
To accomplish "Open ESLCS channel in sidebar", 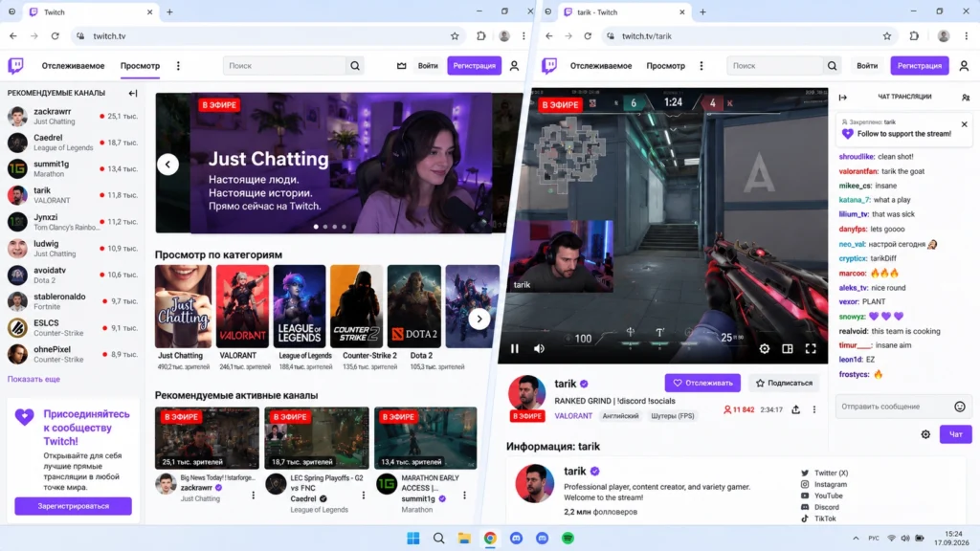I will coord(73,328).
